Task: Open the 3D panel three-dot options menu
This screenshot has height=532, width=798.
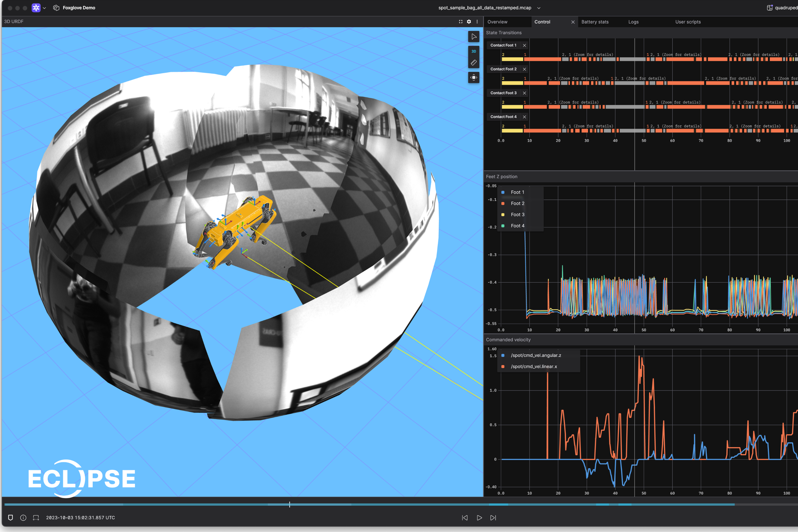Action: pos(477,22)
